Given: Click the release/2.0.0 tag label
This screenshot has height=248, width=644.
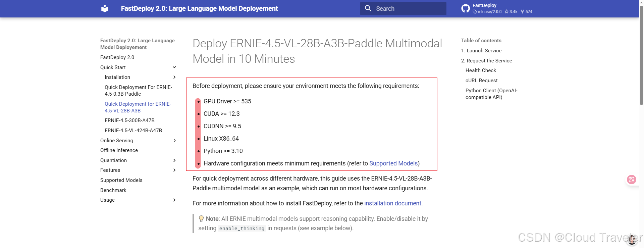Looking at the screenshot, I should coord(487,12).
